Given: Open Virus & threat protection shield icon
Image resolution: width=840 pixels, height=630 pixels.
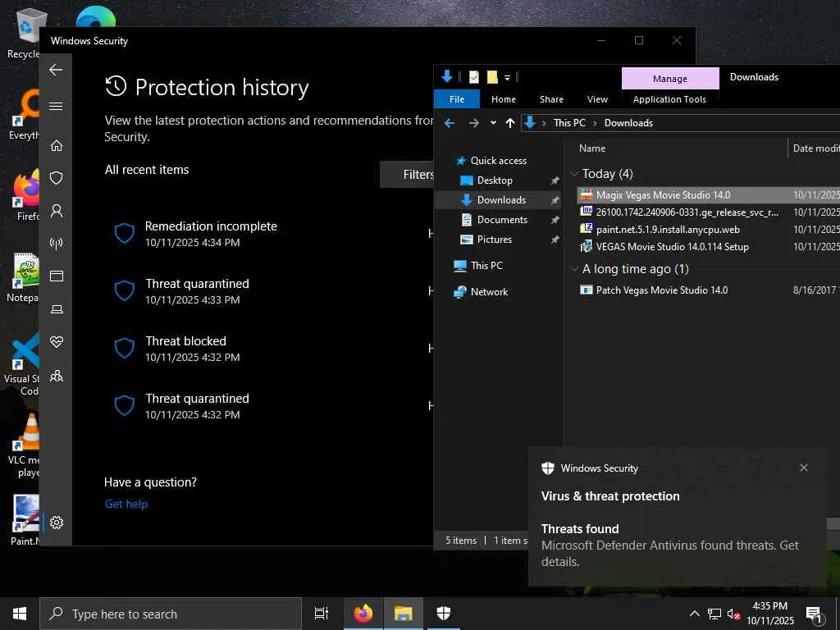Looking at the screenshot, I should [x=57, y=178].
